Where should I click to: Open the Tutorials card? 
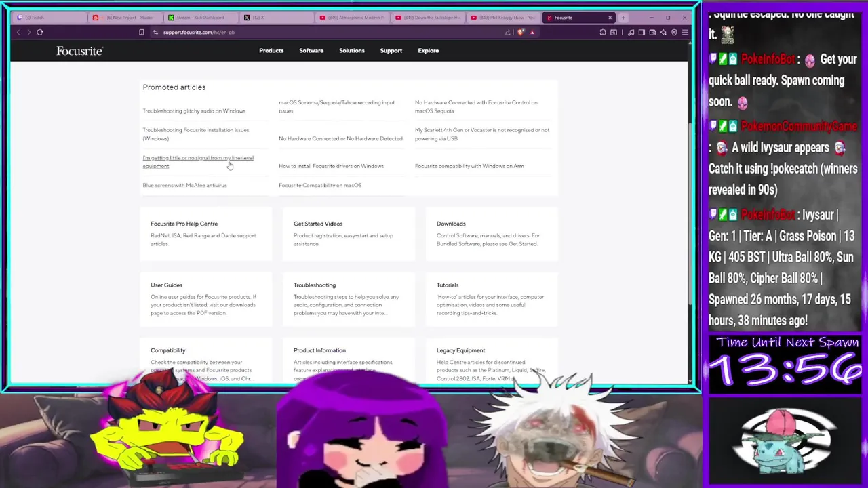(492, 299)
